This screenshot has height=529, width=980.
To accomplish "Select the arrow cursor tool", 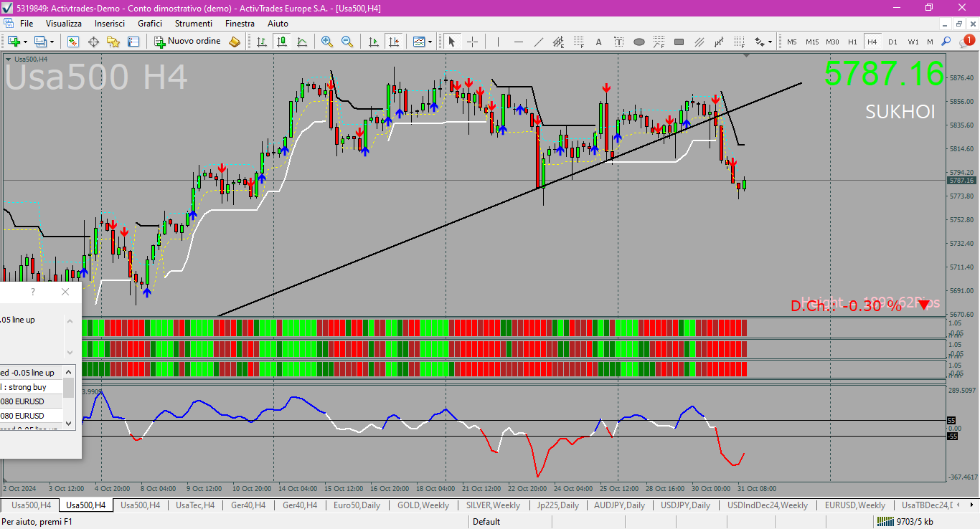I will (x=452, y=42).
